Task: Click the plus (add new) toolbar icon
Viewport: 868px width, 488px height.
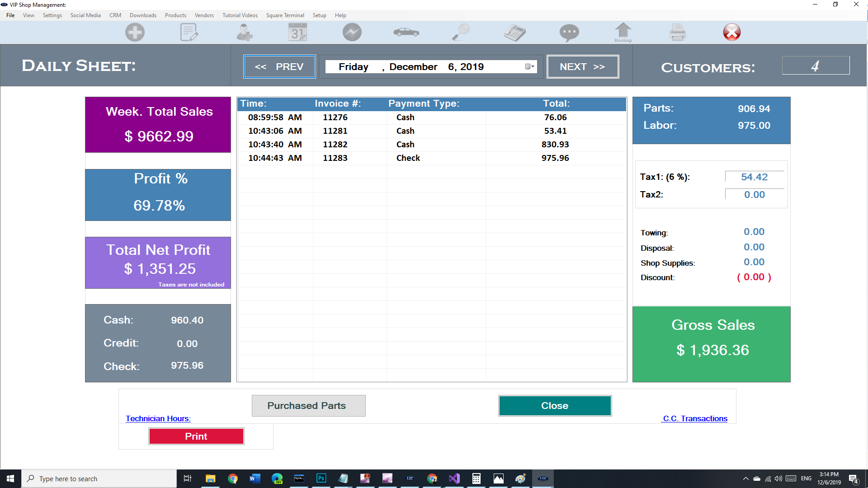Action: [x=135, y=33]
